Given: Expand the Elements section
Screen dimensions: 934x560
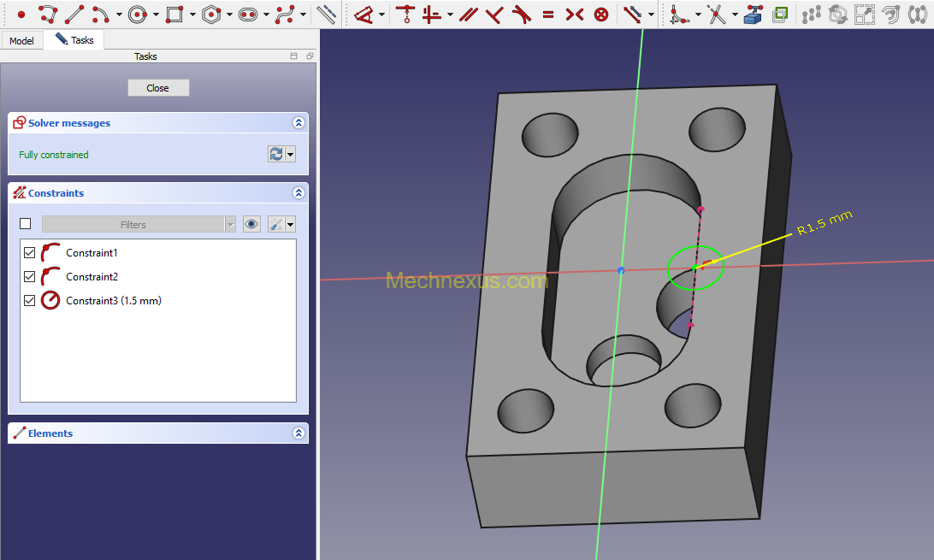Looking at the screenshot, I should (299, 433).
